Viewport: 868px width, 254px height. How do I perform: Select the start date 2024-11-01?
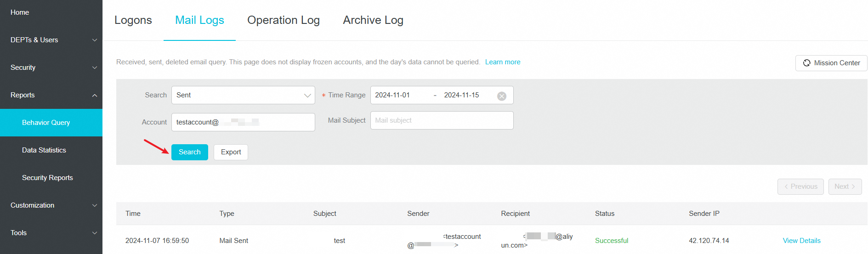(x=392, y=95)
